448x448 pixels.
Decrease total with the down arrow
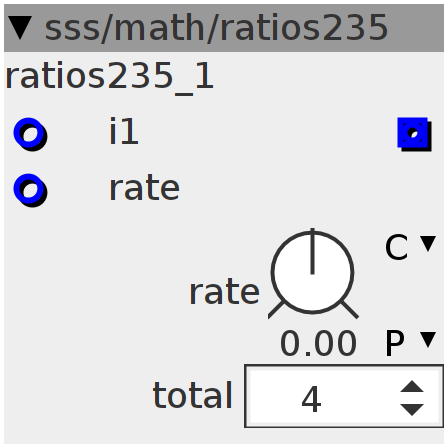[412, 409]
